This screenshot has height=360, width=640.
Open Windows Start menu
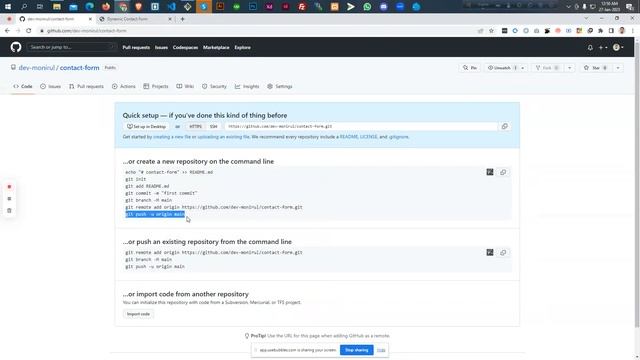click(x=8, y=7)
